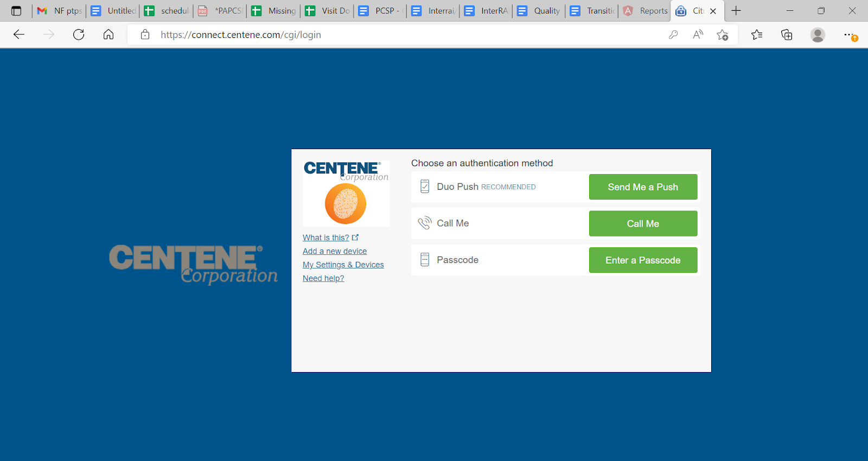
Task: Switch to the Reports tab
Action: 646,11
